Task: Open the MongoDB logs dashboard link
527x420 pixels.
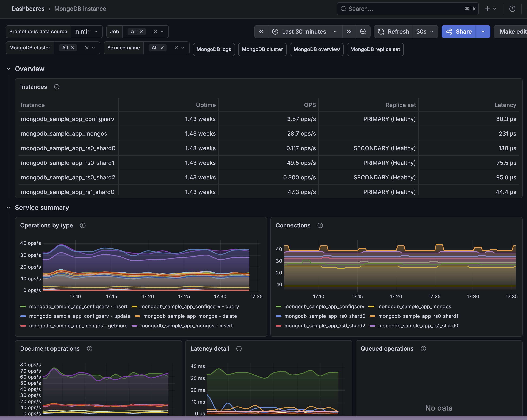Action: [x=214, y=49]
